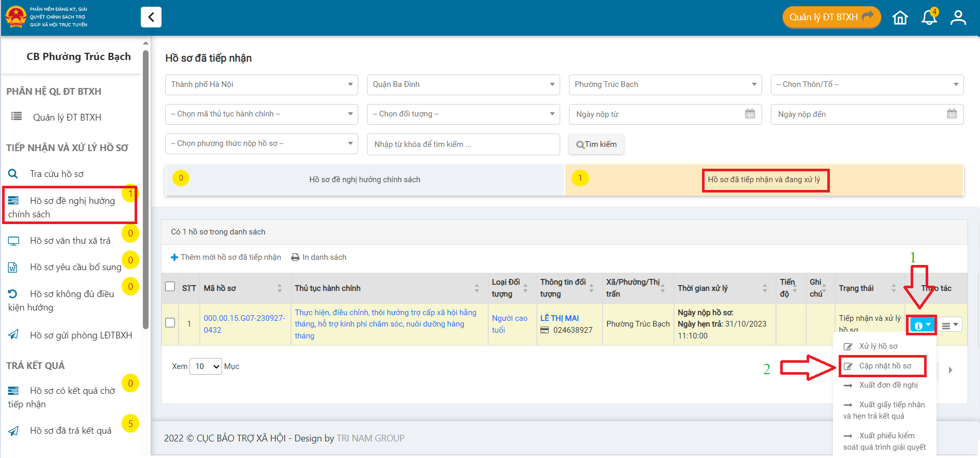Toggle the select-all checkbox in table header
980x458 pixels.
pyautogui.click(x=170, y=287)
